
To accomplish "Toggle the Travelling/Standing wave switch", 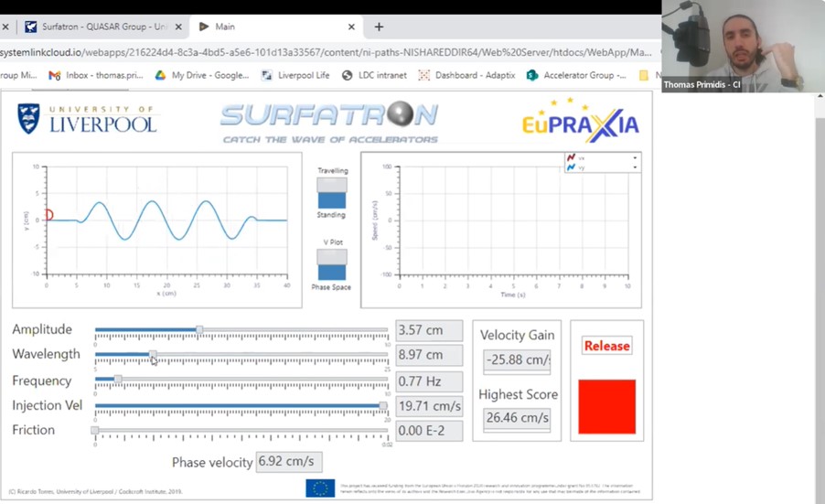I will point(331,193).
